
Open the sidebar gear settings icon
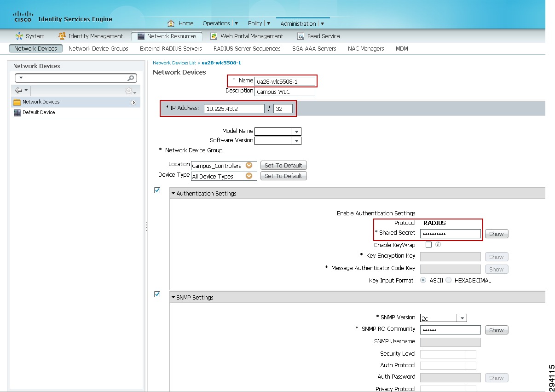[129, 91]
